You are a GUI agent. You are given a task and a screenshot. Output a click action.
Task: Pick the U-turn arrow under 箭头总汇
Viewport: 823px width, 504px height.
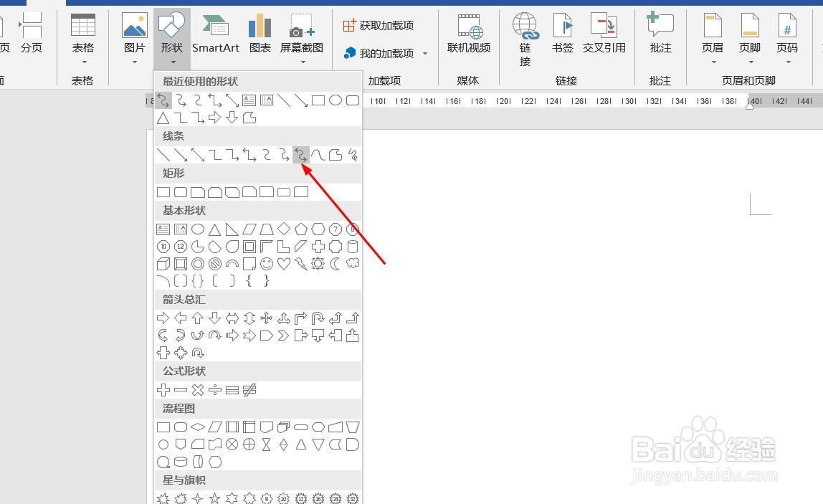[x=318, y=318]
